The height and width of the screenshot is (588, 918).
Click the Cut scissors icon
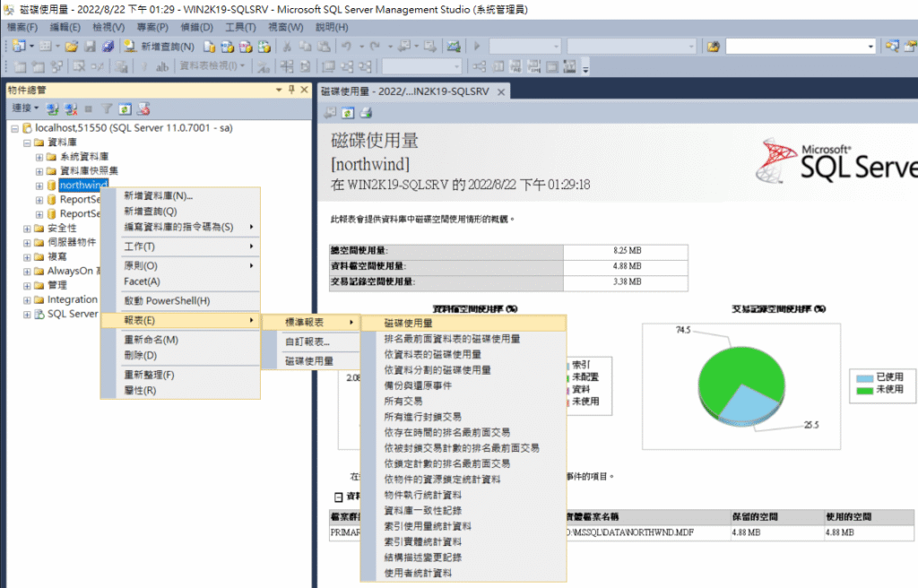(287, 47)
